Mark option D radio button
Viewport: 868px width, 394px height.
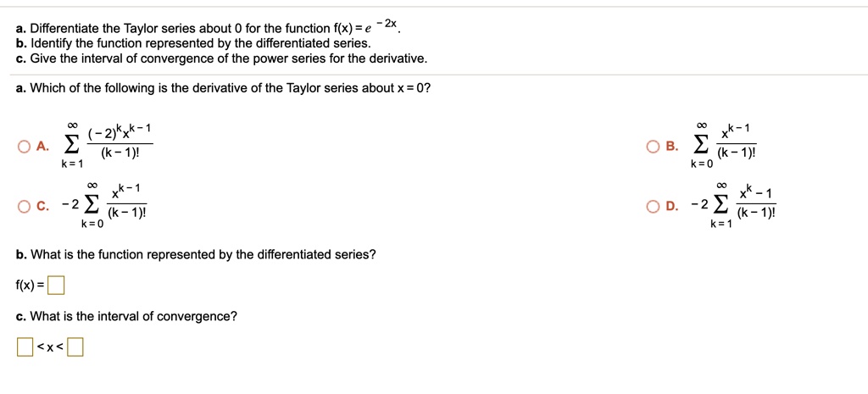(x=649, y=206)
